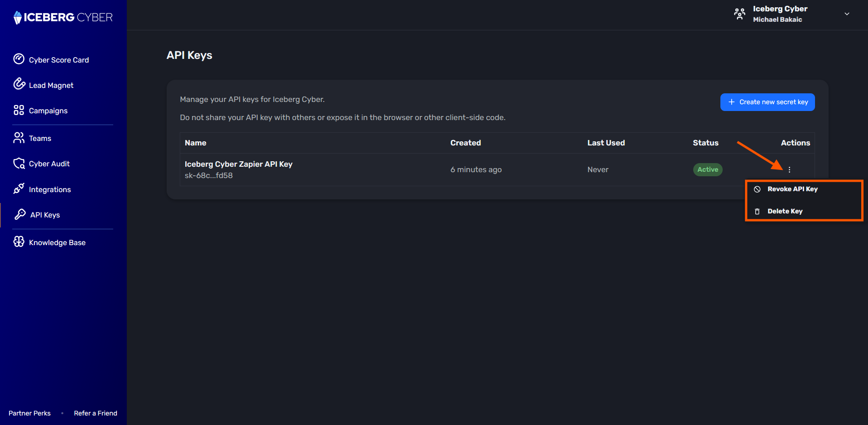Viewport: 868px width, 425px height.
Task: Click the Michael Bakaic user name
Action: click(777, 19)
